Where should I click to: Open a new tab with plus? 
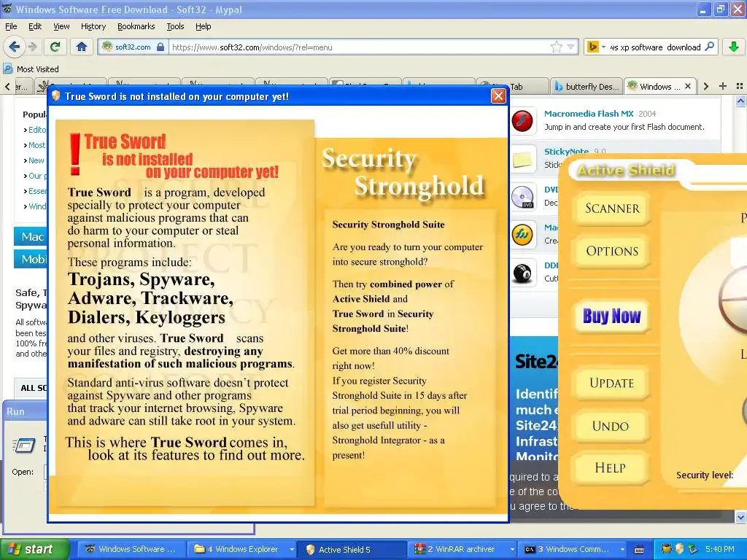pos(723,86)
